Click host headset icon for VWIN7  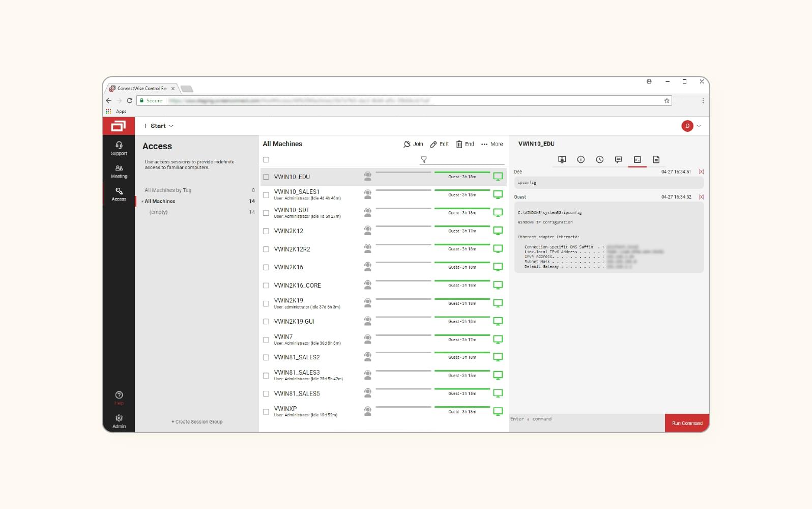[367, 338]
